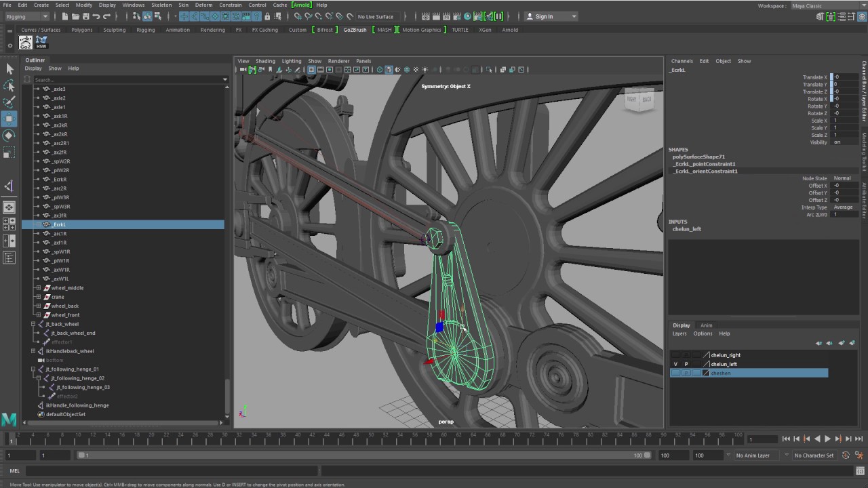
Task: Open the Sign In dropdown
Action: [551, 16]
